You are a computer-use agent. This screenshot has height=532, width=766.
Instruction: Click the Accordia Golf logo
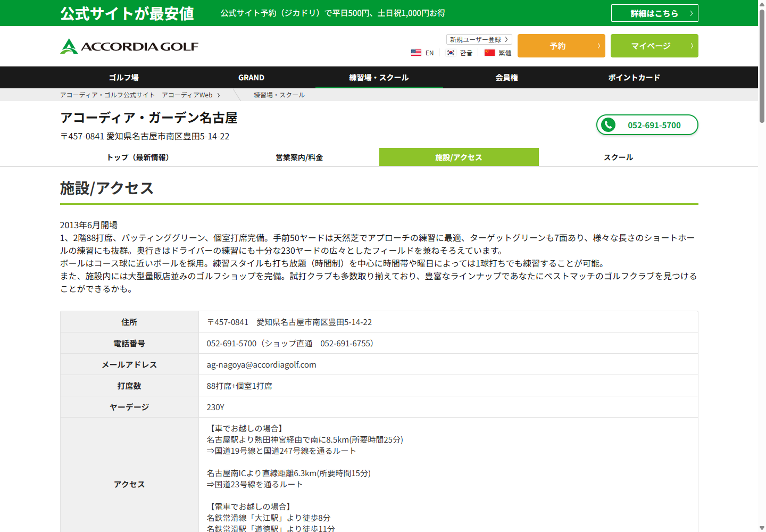(129, 46)
